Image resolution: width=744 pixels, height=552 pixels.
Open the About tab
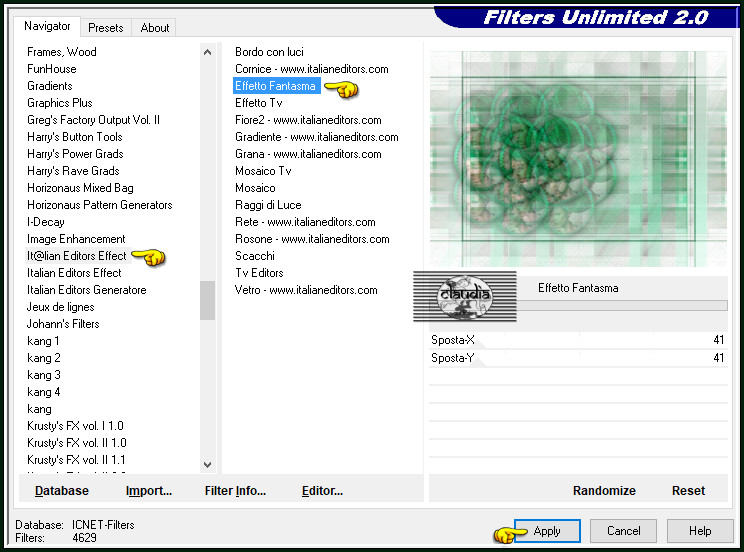155,28
